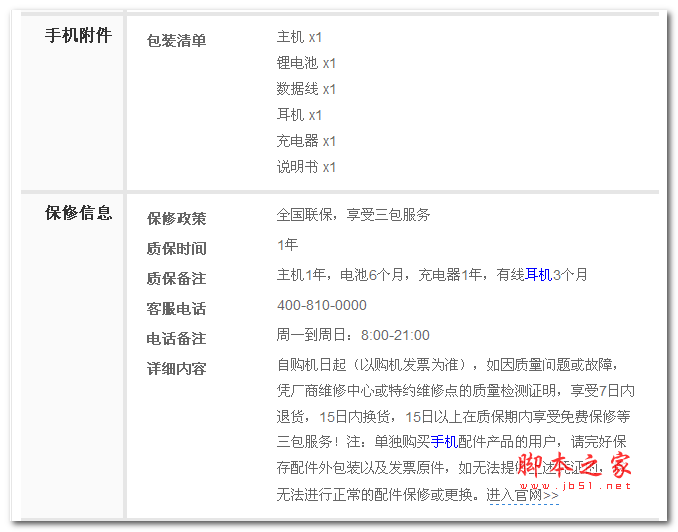678x532 pixels.
Task: Select the 保修信息 section heading
Action: click(78, 213)
